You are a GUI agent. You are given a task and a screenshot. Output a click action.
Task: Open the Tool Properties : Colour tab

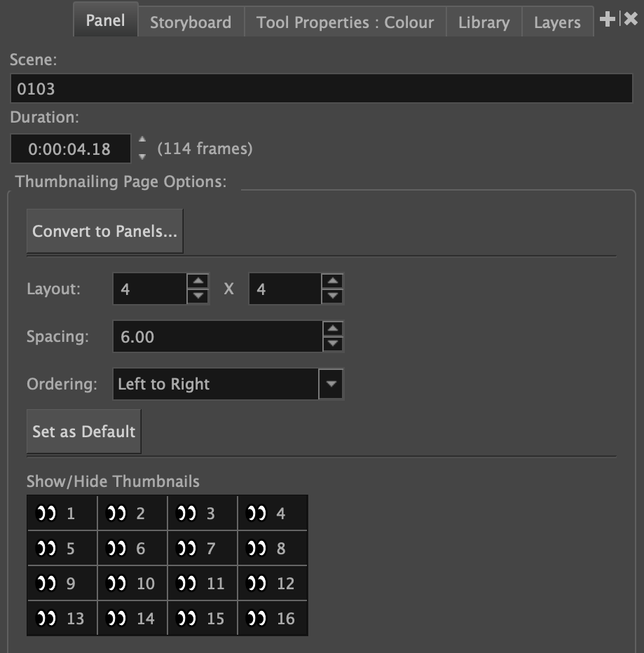pos(345,22)
